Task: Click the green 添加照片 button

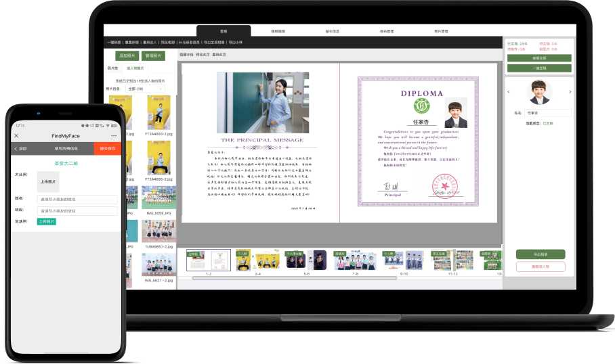Action: [127, 55]
